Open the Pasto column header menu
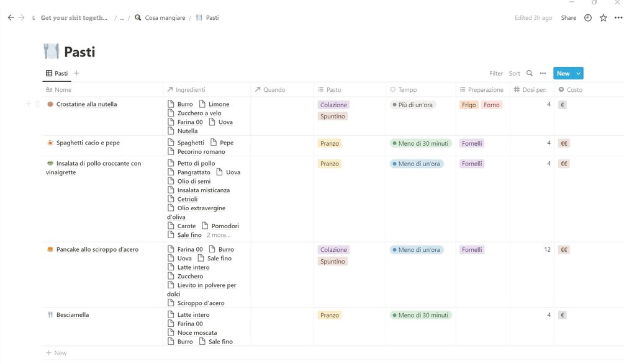Image resolution: width=624 pixels, height=364 pixels. coord(350,90)
